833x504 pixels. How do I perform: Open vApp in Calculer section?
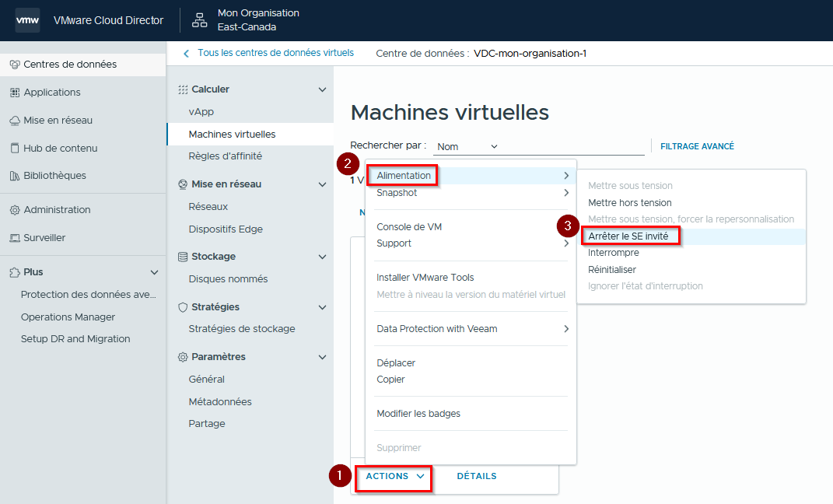tap(201, 111)
